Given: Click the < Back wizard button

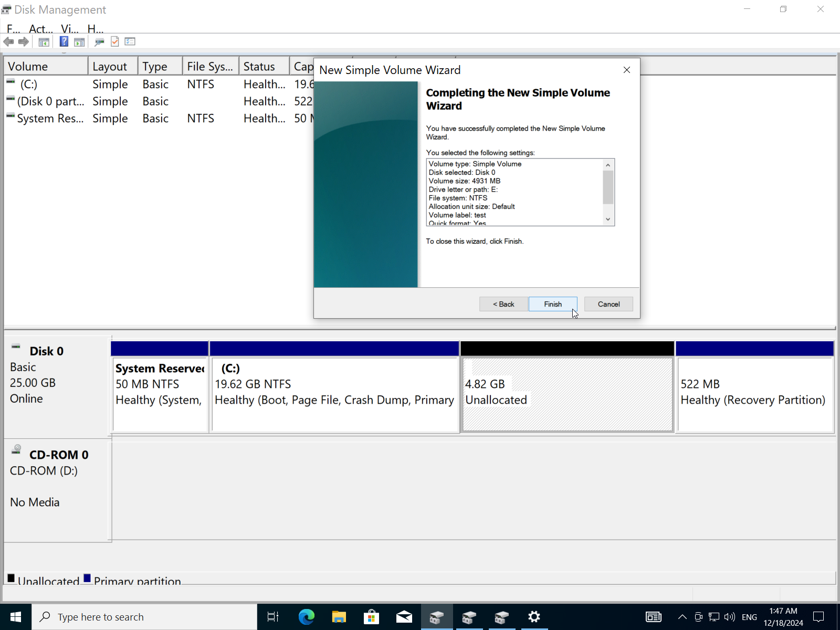Looking at the screenshot, I should tap(503, 304).
